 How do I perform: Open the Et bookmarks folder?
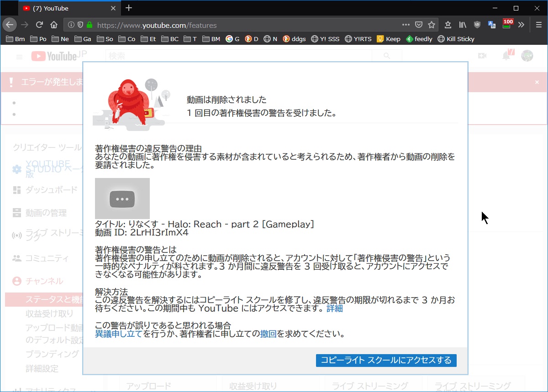pyautogui.click(x=148, y=39)
